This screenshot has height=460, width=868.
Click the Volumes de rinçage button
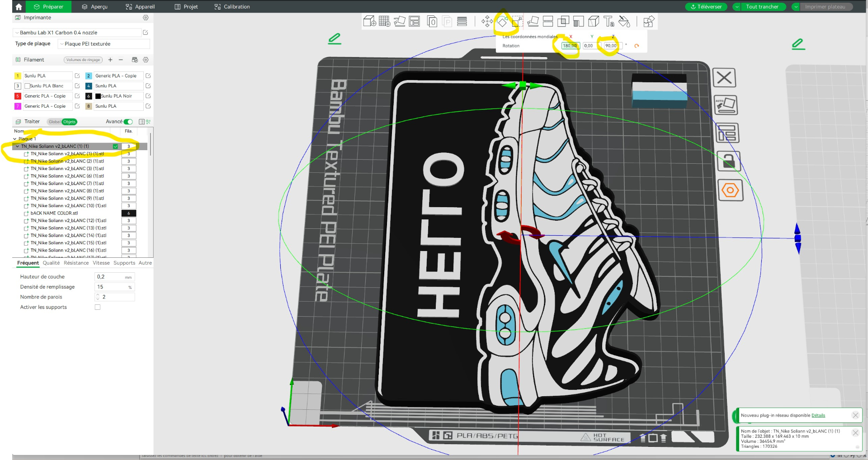coord(83,60)
